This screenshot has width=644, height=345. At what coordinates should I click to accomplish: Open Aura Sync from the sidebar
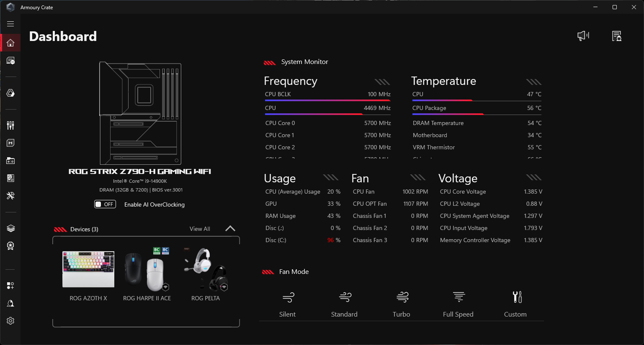[10, 93]
